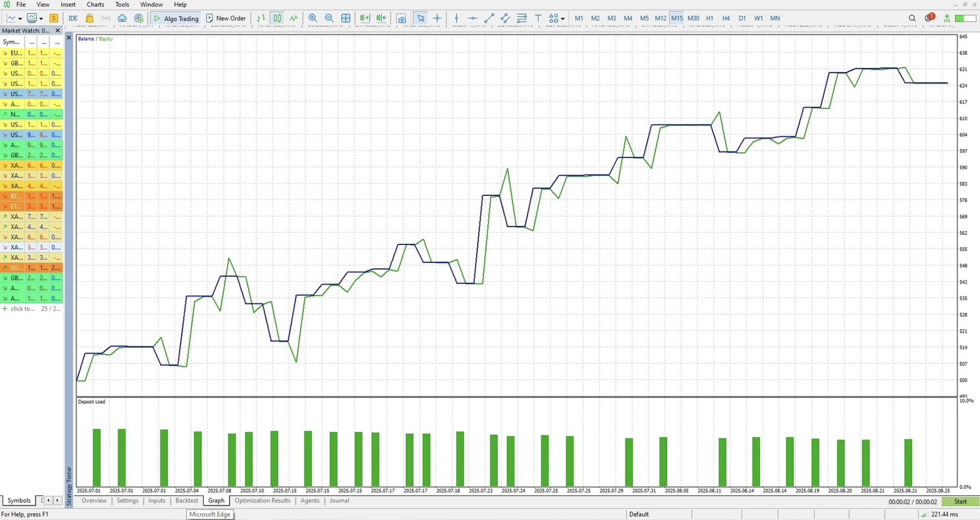Open the VPS cloud icon
This screenshot has width=980, height=520.
(x=122, y=18)
